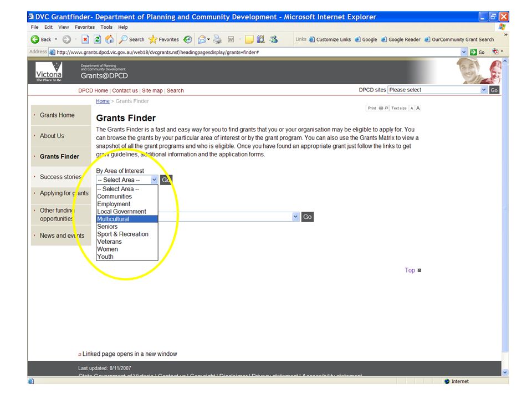Click the Go button beside DPCD sites
The image size is (532, 399).
tap(494, 90)
